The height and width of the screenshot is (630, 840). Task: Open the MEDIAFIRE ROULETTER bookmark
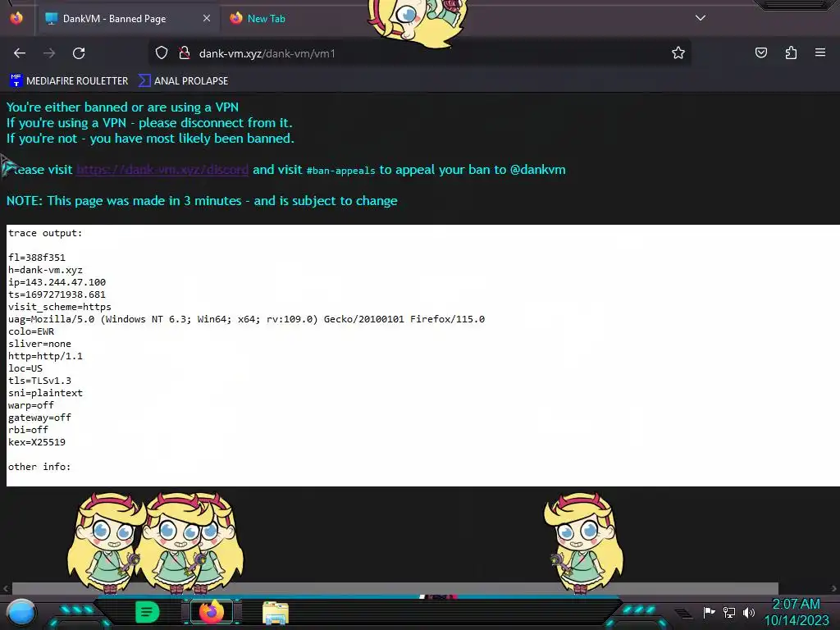click(x=69, y=81)
